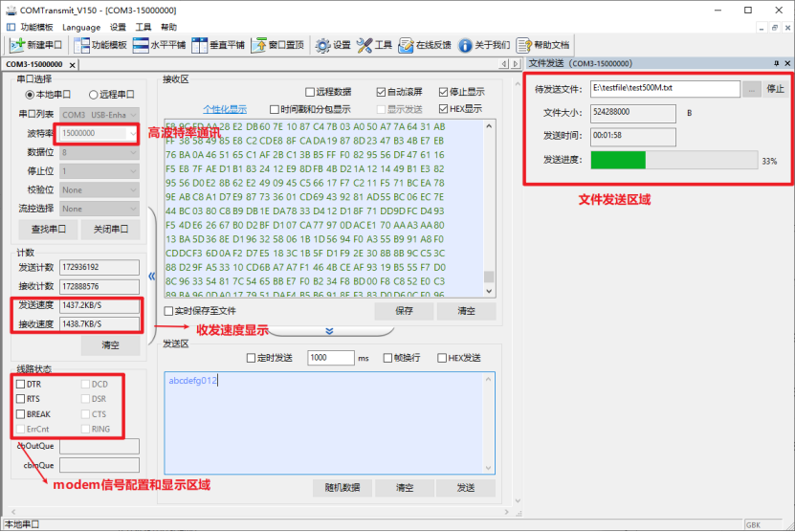This screenshot has height=532, width=795.
Task: Click the 窗口置顶 toolbar icon
Action: pyautogui.click(x=258, y=45)
